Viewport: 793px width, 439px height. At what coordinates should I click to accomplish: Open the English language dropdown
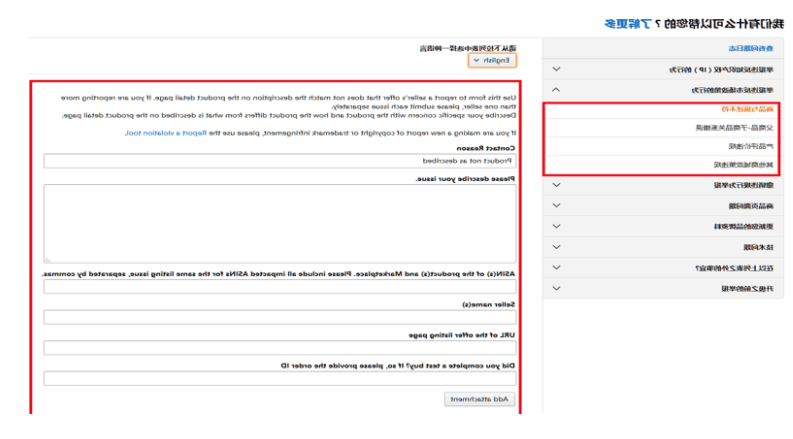[493, 61]
